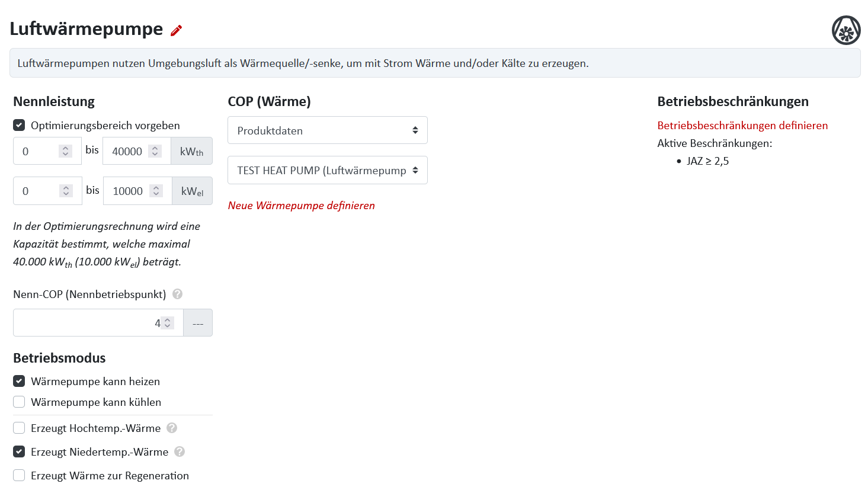The image size is (868, 490).
Task: Disable Erzeugt Niedertemp.-Wärme checkbox
Action: coord(19,451)
